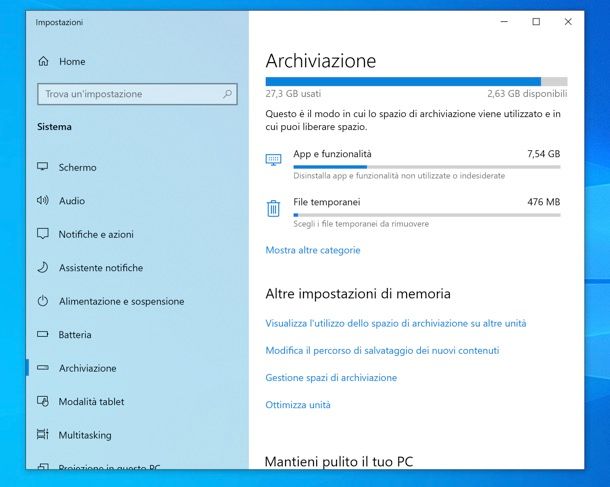This screenshot has width=610, height=487.
Task: Click the Mantieni pulito il tuo PC heading
Action: [x=339, y=462]
